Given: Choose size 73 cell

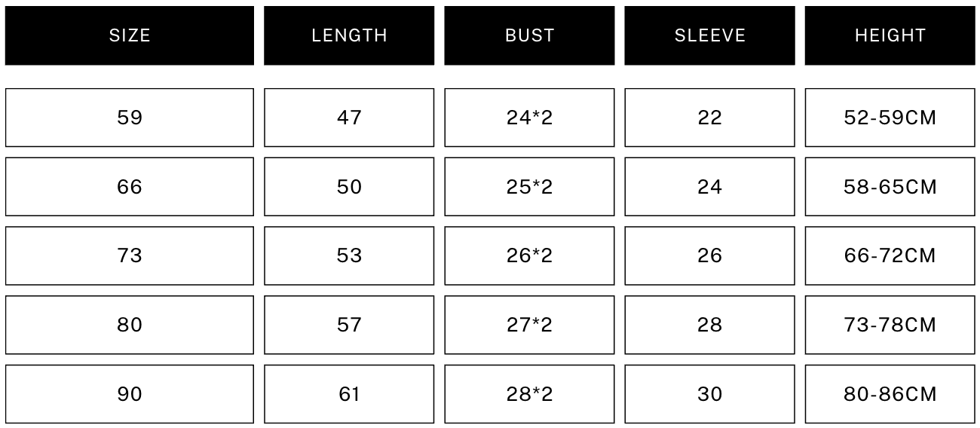Looking at the screenshot, I should (130, 256).
